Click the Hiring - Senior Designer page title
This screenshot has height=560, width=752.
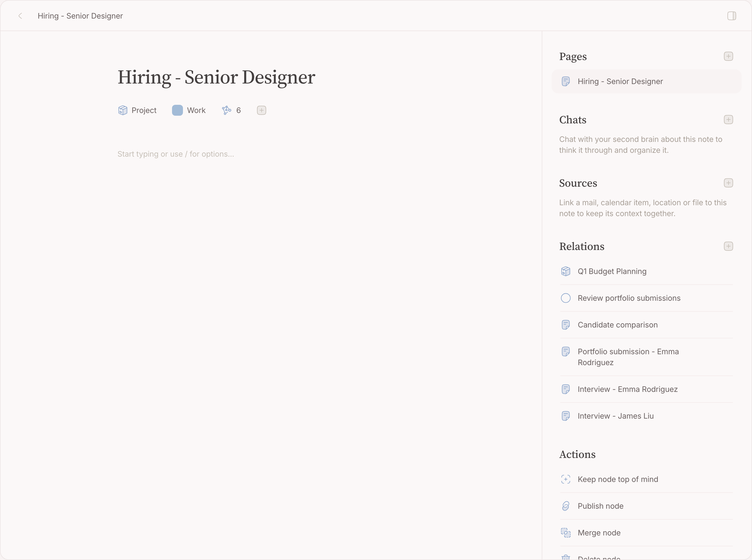tap(217, 77)
